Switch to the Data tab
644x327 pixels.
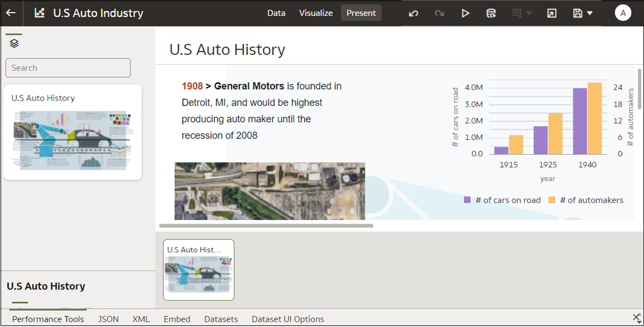pos(276,13)
